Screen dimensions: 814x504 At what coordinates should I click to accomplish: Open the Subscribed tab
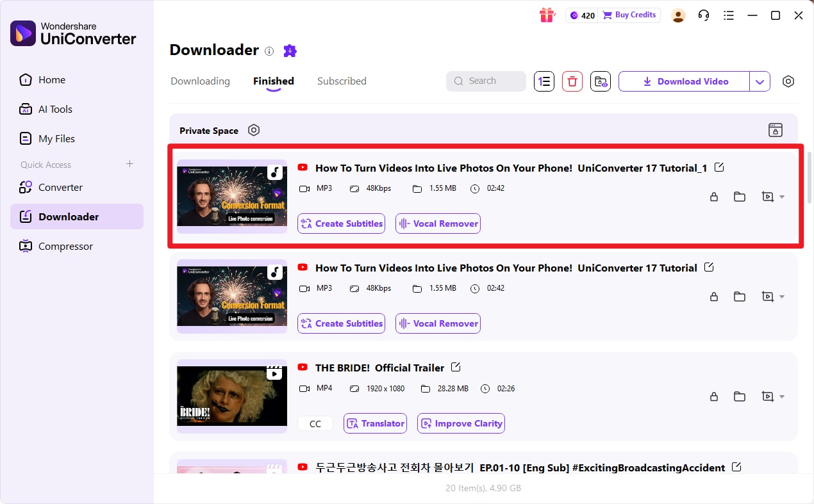[x=342, y=81]
